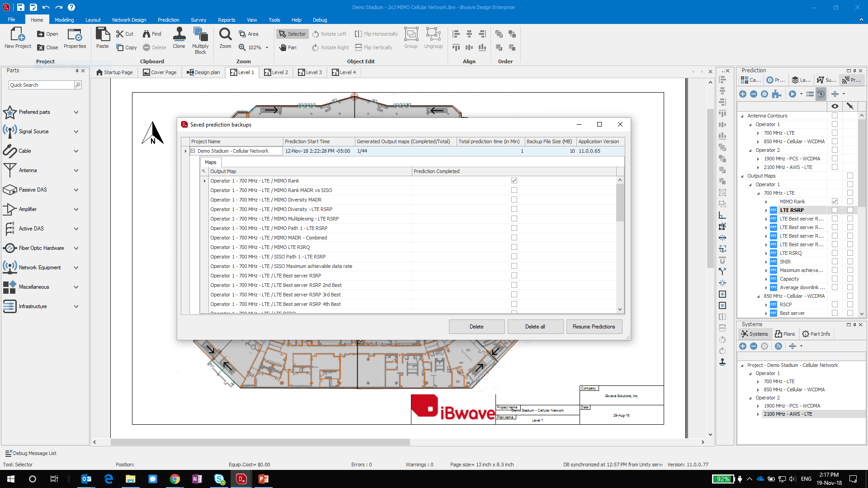868x488 pixels.
Task: Click the Chrome taskbar icon
Action: 175,479
